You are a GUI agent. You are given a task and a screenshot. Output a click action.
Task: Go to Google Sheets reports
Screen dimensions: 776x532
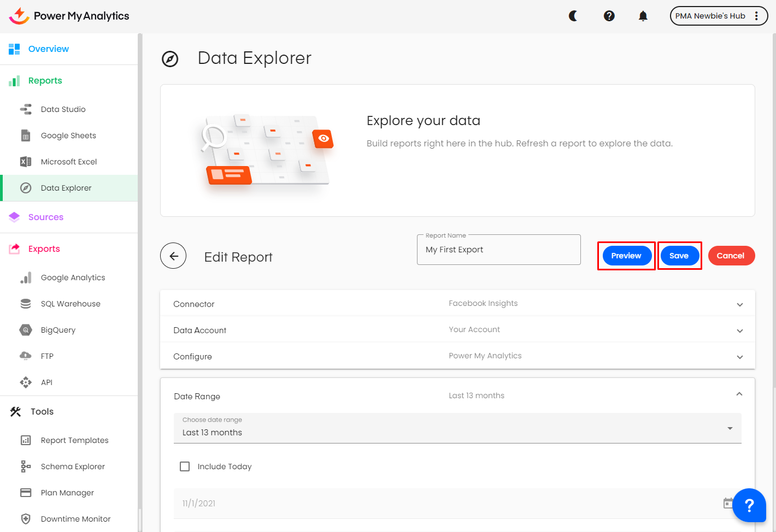68,135
